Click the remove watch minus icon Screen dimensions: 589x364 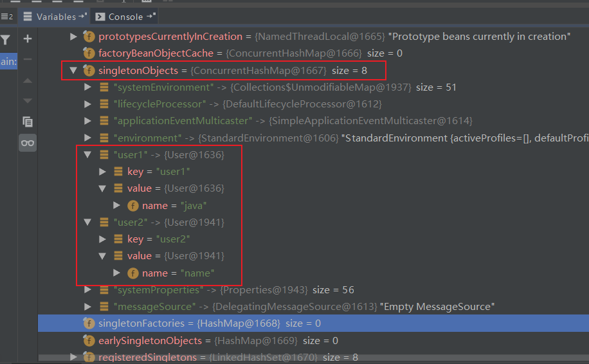pos(28,59)
